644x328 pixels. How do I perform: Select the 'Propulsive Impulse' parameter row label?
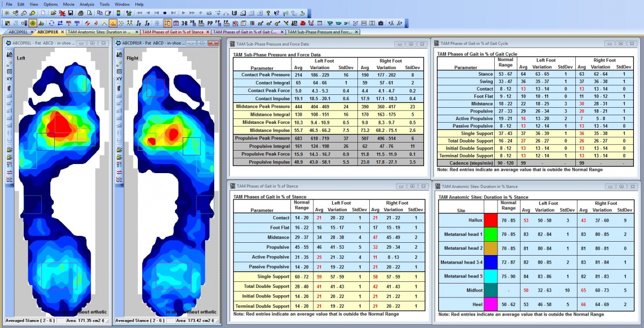[x=269, y=162]
